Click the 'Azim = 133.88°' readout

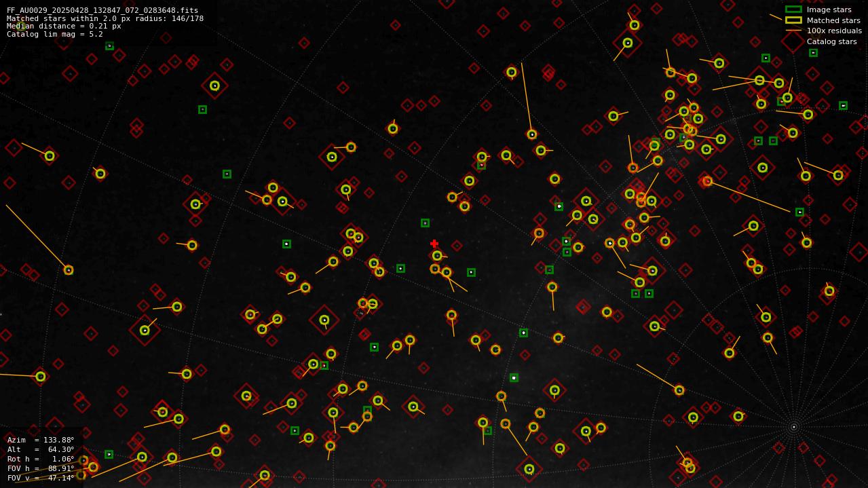tap(41, 440)
